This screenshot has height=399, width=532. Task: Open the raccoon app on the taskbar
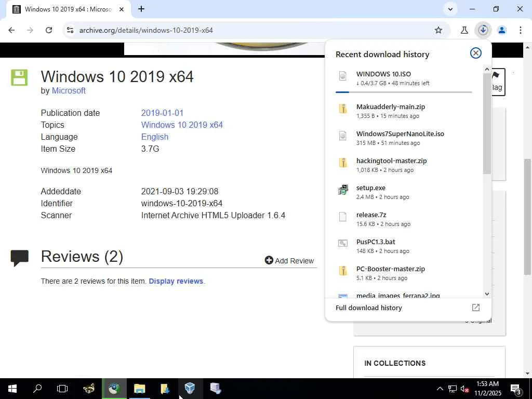pyautogui.click(x=88, y=389)
